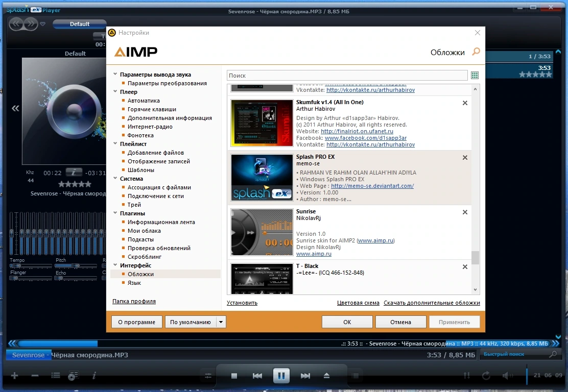This screenshot has height=392, width=568.
Task: Click the Flanger slider
Action: (31, 278)
